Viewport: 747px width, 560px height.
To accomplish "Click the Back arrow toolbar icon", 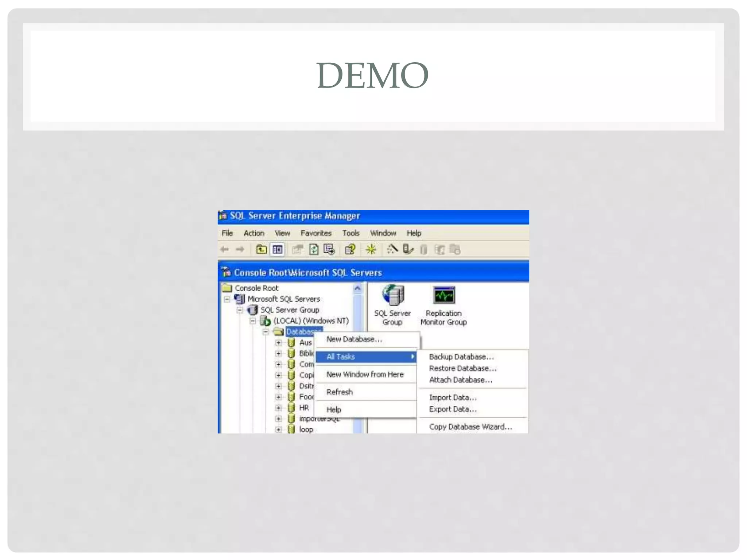I will click(224, 249).
